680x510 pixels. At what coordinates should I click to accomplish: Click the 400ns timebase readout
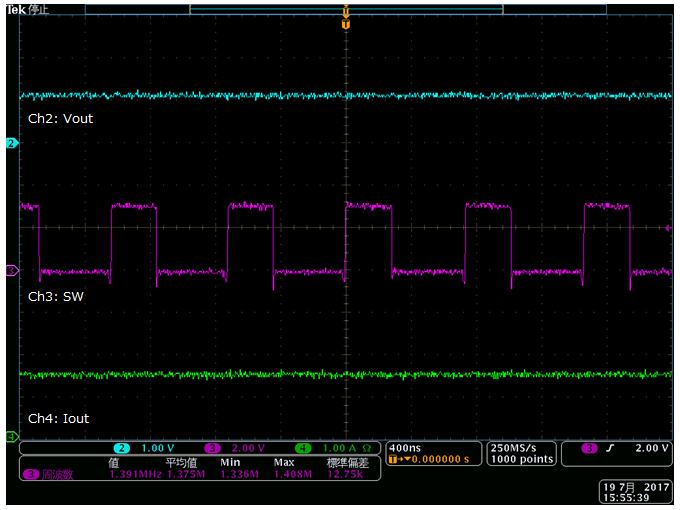(x=405, y=448)
